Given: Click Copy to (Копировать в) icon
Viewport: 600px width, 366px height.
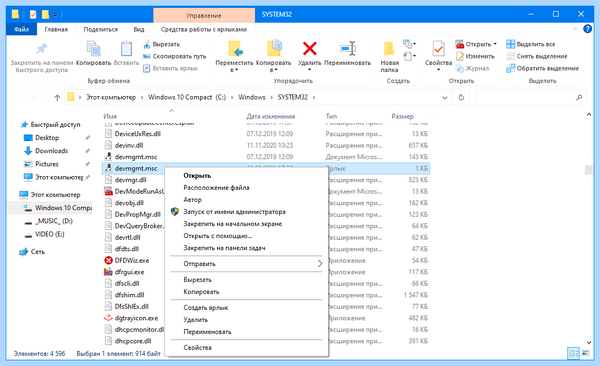Looking at the screenshot, I should (x=274, y=49).
